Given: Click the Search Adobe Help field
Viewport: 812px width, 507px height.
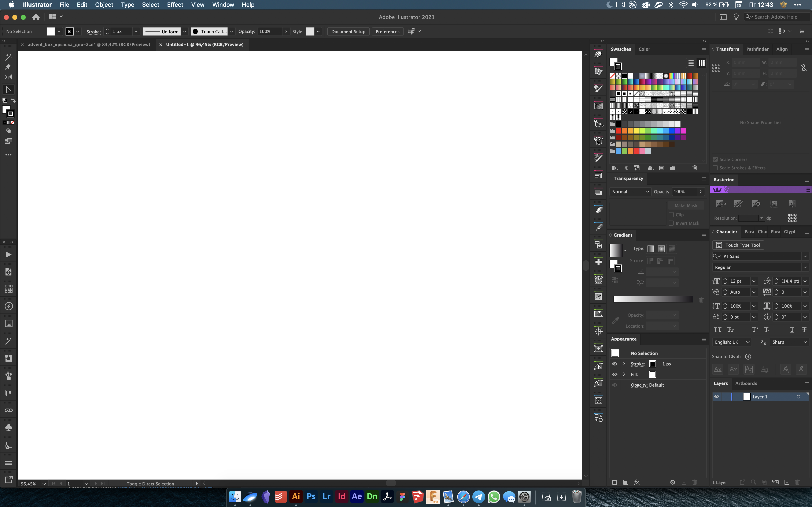Looking at the screenshot, I should pos(776,17).
